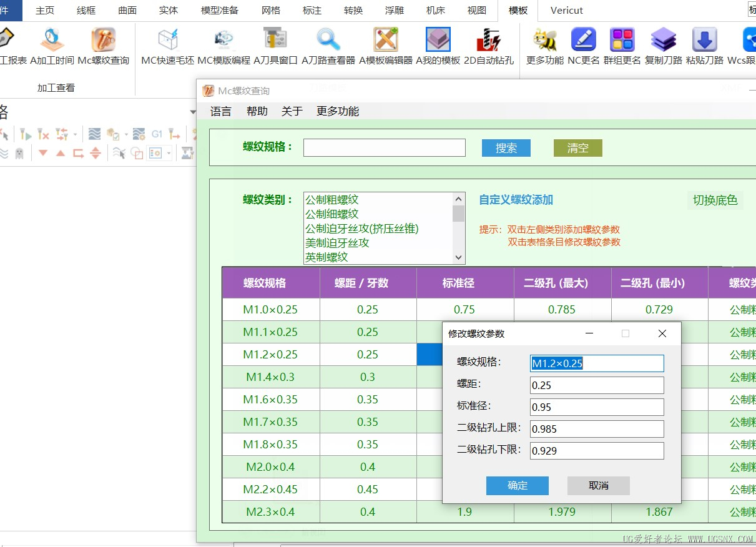Click the 切换底色 button

click(x=715, y=200)
